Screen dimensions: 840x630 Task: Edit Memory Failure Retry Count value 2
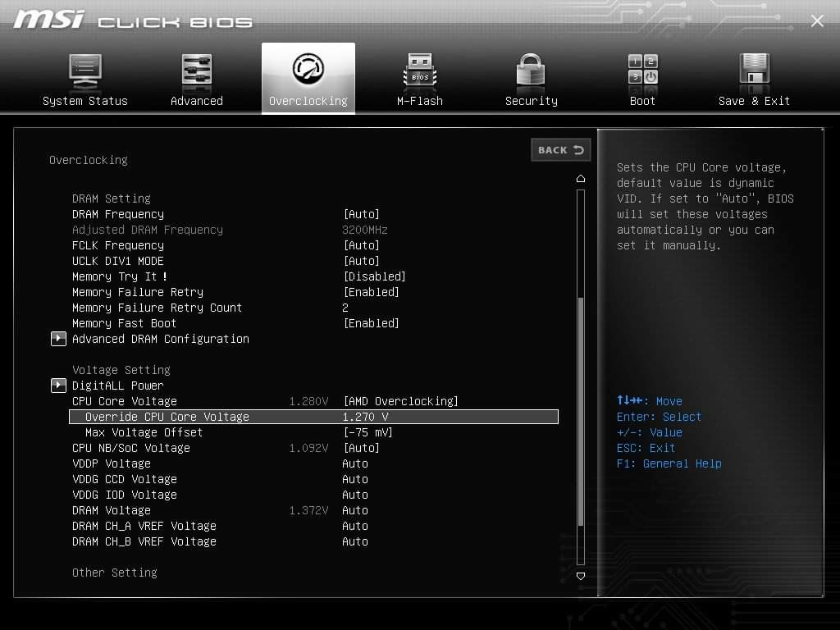pos(345,308)
